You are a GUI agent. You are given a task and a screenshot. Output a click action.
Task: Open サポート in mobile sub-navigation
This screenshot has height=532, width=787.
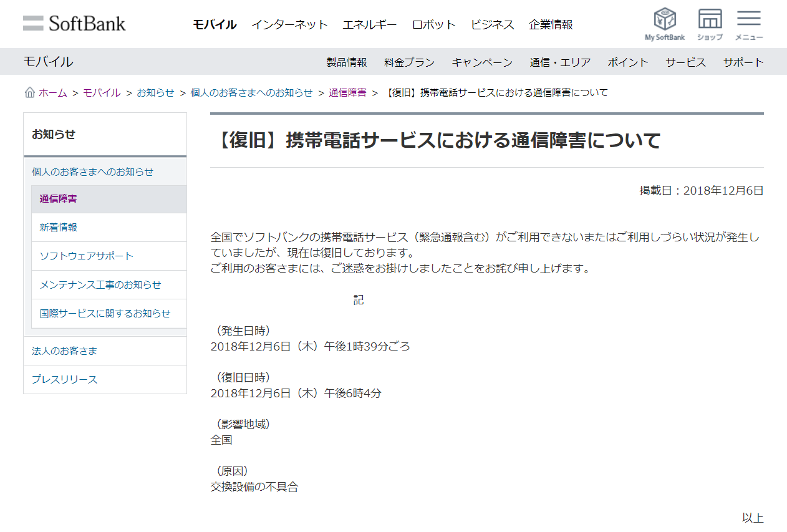point(743,62)
